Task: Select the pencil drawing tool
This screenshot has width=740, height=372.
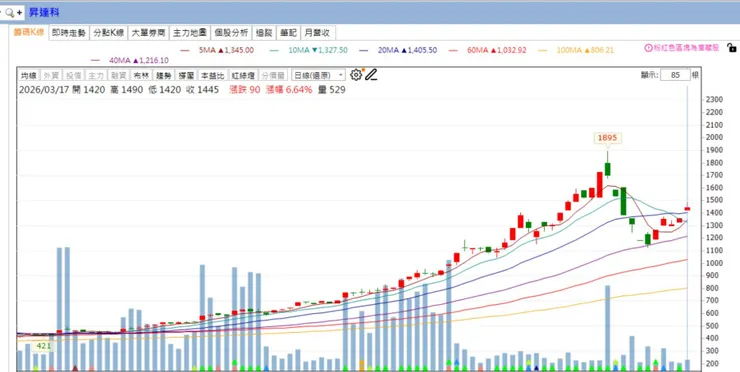Action: pos(371,75)
